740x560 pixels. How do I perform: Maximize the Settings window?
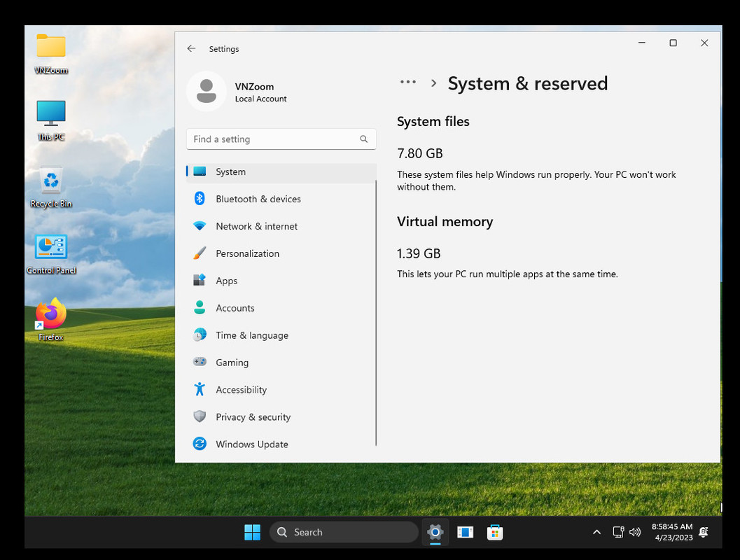coord(673,43)
